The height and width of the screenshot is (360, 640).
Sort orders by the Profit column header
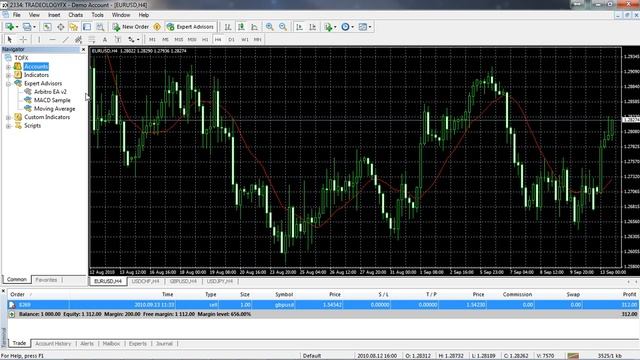click(x=629, y=294)
